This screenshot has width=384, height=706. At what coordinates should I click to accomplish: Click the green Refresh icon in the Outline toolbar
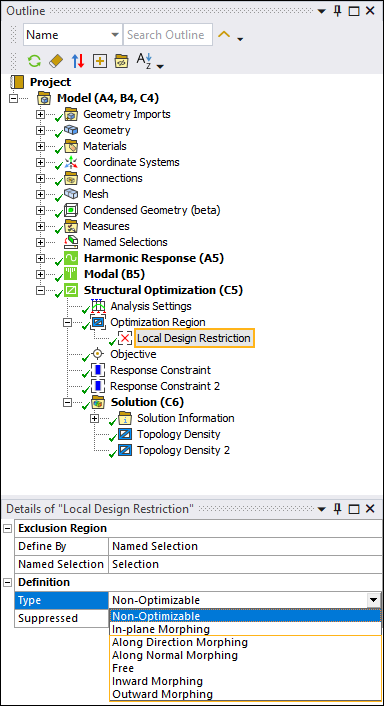point(34,60)
